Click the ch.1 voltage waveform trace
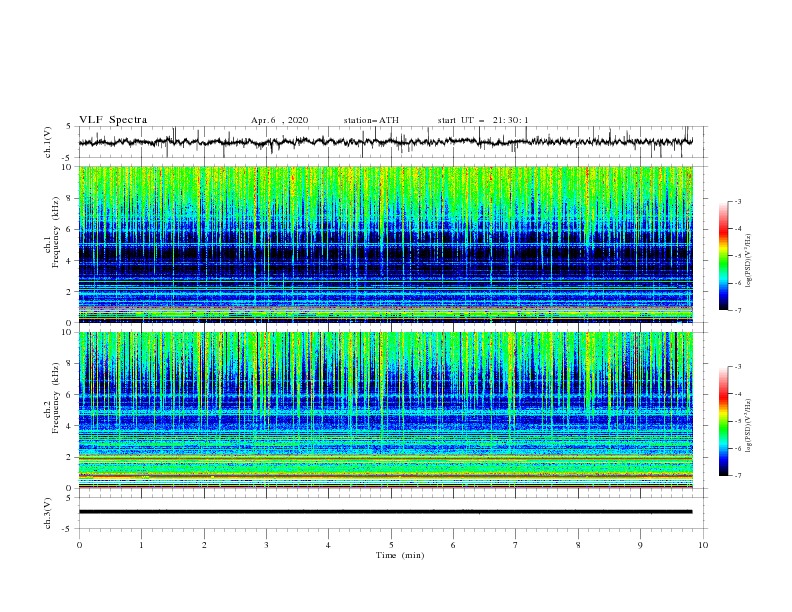This screenshot has width=792, height=612. (385, 142)
